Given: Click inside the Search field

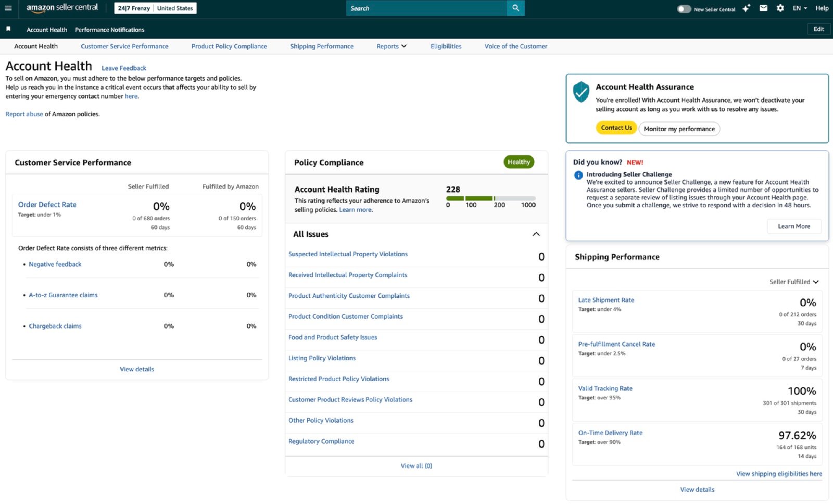Looking at the screenshot, I should point(426,8).
